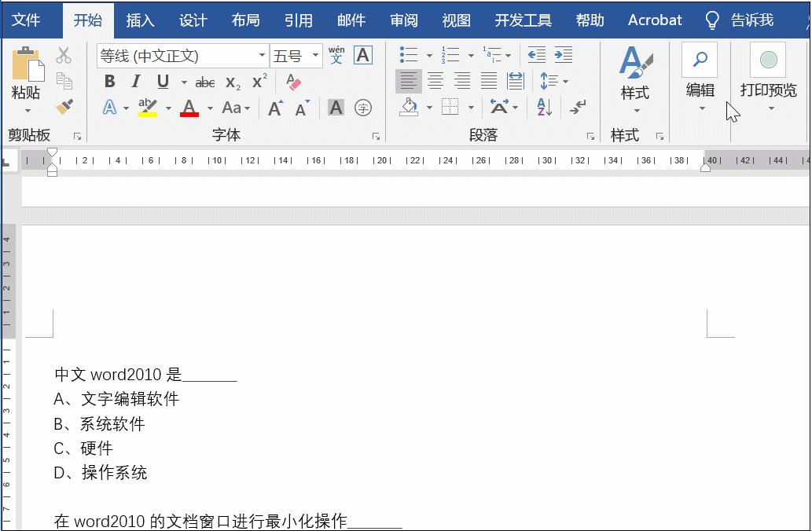
Task: Open the Phonetic Guide icon
Action: pos(336,55)
